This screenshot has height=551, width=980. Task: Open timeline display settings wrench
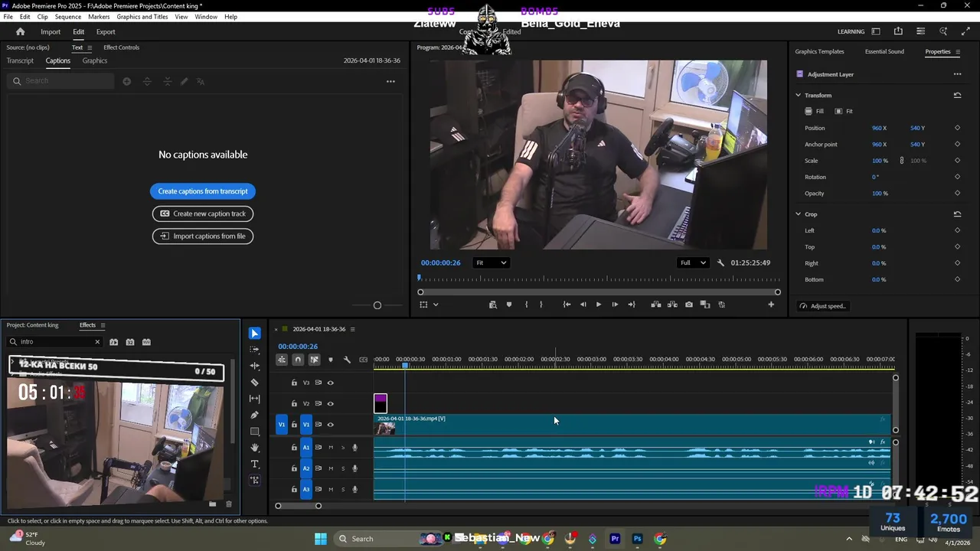click(x=347, y=360)
